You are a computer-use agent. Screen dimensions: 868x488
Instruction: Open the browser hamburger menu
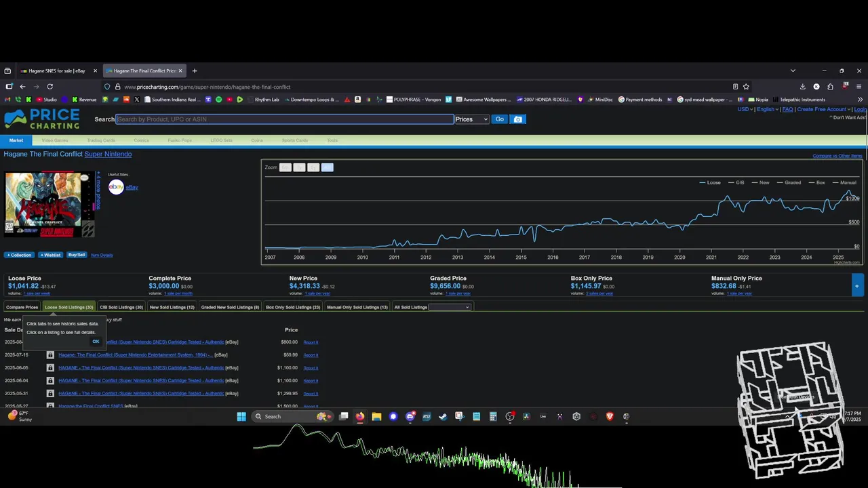point(859,87)
